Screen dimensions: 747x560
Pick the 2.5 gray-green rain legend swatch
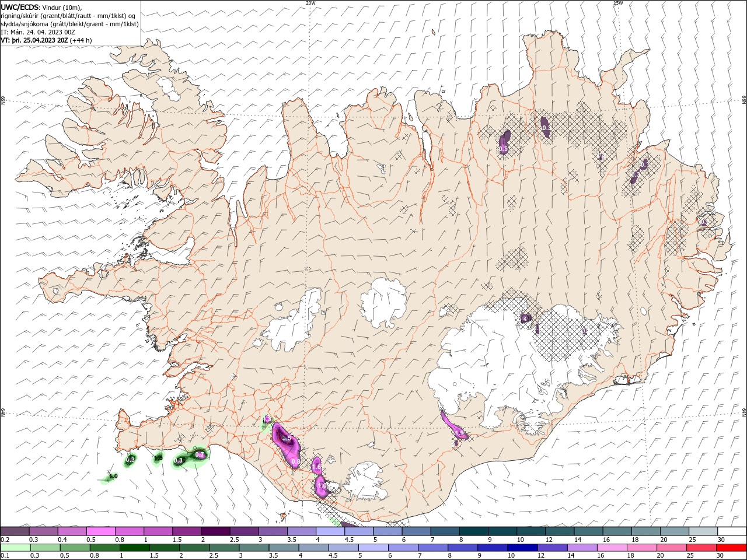tap(224, 547)
